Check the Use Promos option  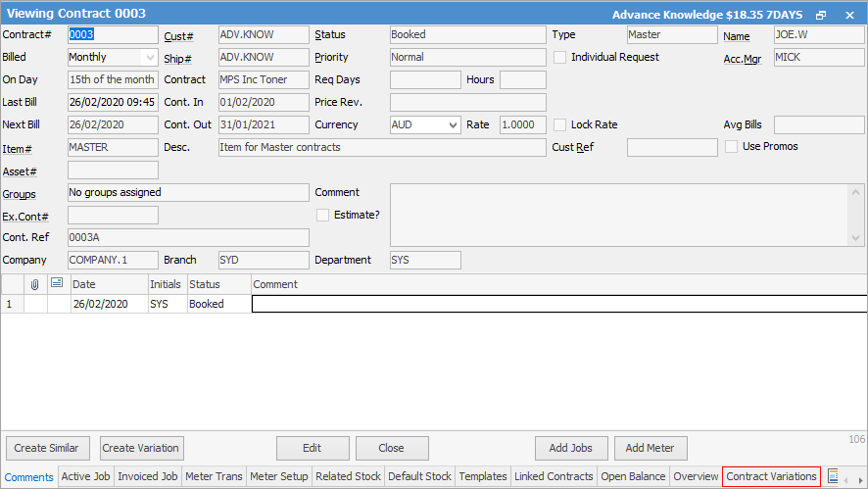[x=732, y=147]
